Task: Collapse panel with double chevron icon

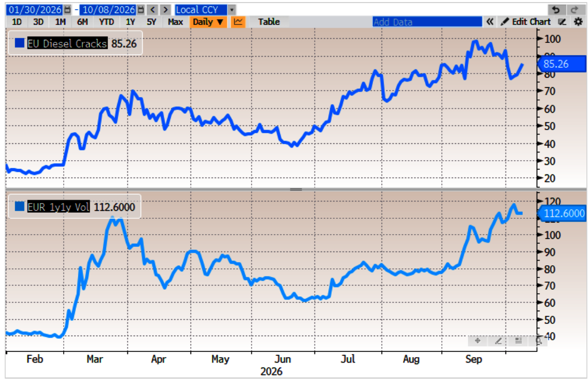Action: [490, 22]
